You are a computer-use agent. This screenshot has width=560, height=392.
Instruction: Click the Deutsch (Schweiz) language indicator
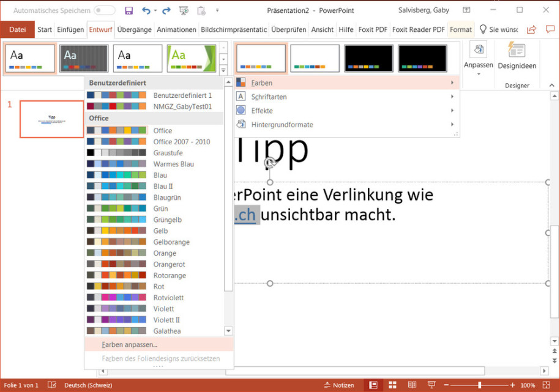tap(88, 385)
